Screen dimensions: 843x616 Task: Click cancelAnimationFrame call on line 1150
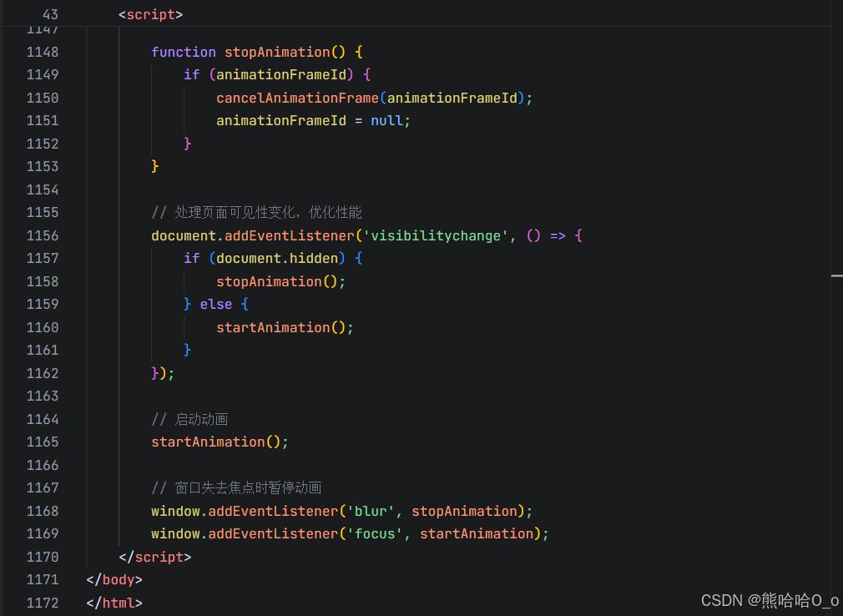[297, 98]
